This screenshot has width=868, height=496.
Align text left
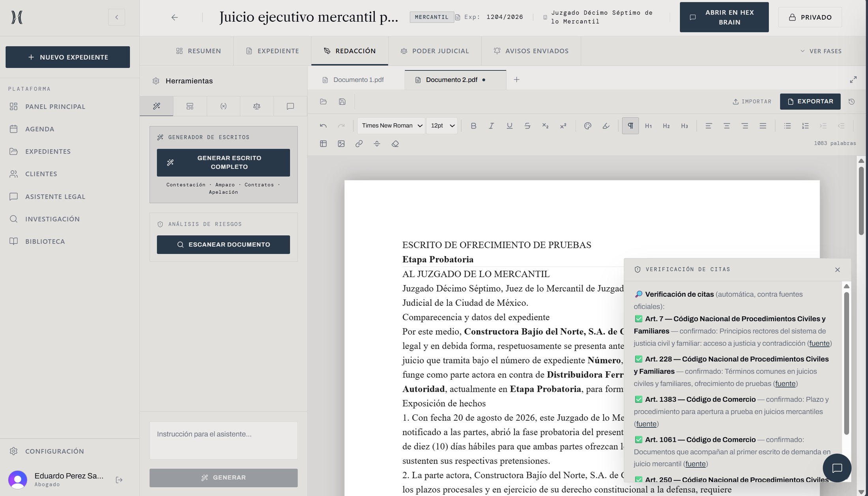click(x=709, y=125)
